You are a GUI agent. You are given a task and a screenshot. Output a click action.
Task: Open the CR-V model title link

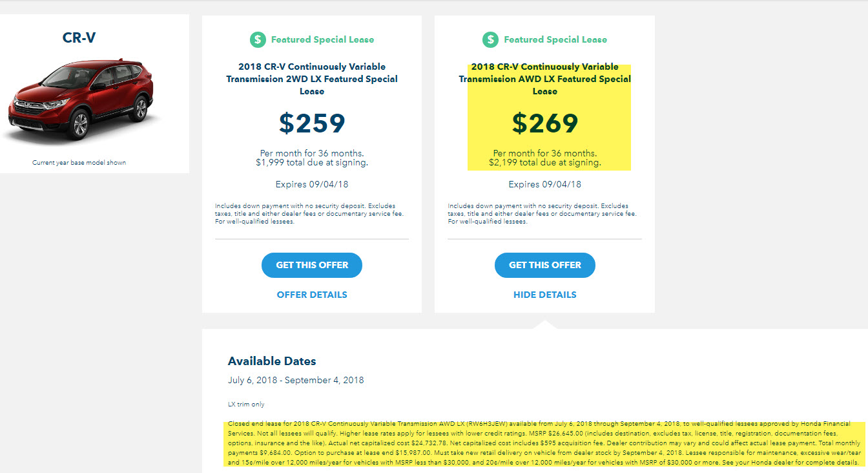(x=79, y=37)
